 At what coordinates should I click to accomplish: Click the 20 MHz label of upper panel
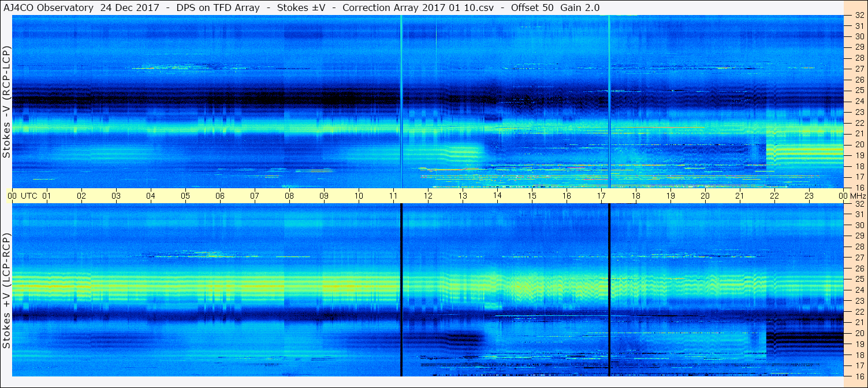[859, 144]
